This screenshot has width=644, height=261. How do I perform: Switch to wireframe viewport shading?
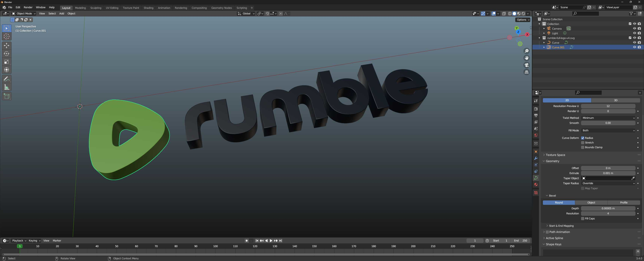pos(510,13)
